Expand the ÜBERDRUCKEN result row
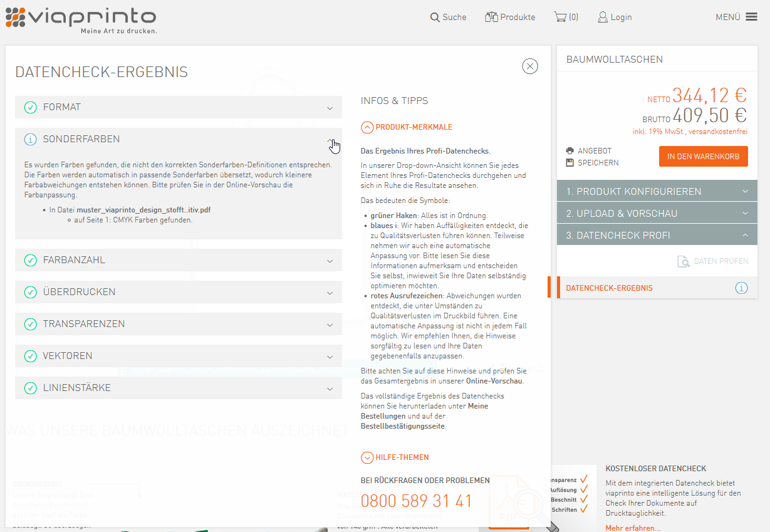Viewport: 770px width, 532px height. pyautogui.click(x=179, y=292)
